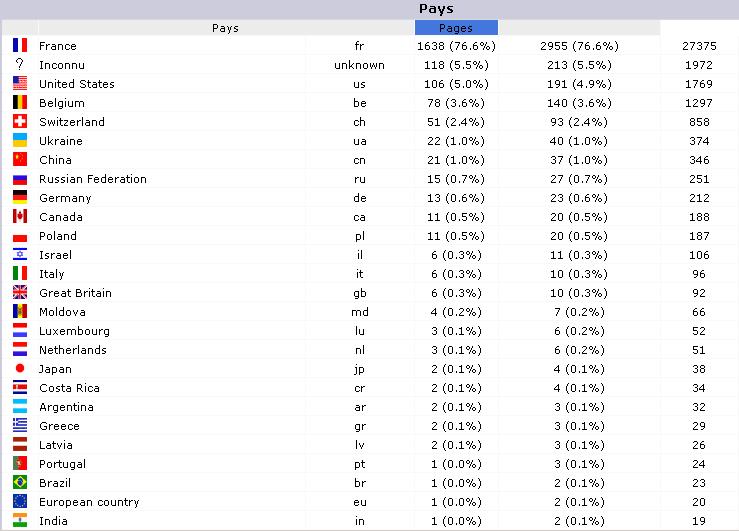The image size is (739, 531).
Task: Click the Japan flag icon
Action: tap(20, 369)
